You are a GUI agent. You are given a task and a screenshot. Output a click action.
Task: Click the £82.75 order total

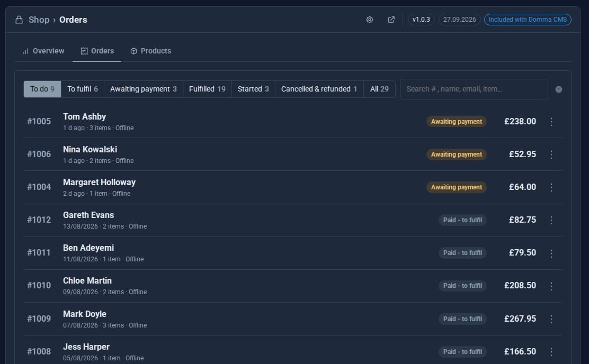coord(522,220)
